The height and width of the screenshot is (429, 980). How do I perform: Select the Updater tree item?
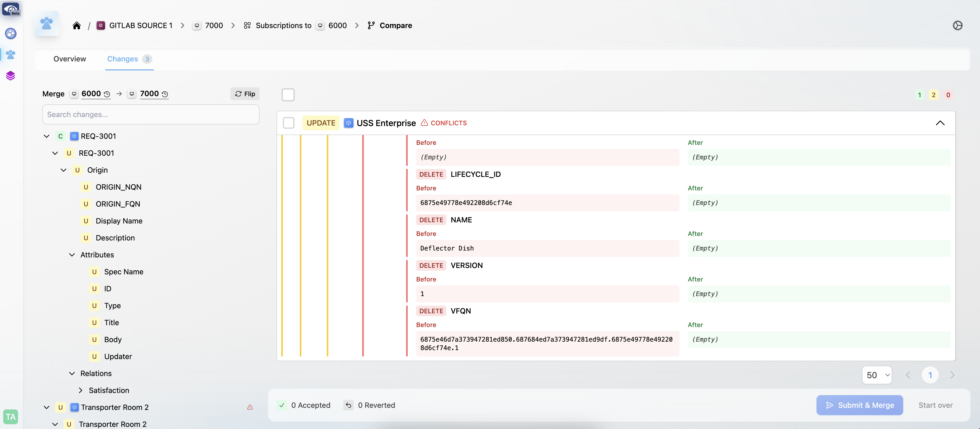coord(118,357)
